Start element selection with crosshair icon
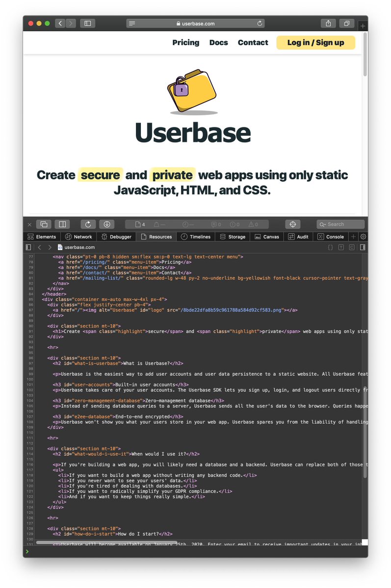 pos(293,224)
